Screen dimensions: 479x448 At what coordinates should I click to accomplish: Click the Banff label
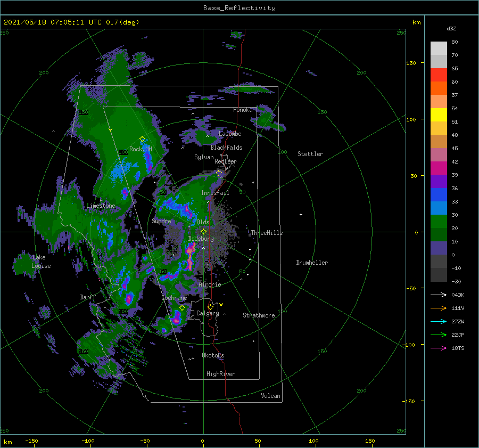[x=88, y=297]
